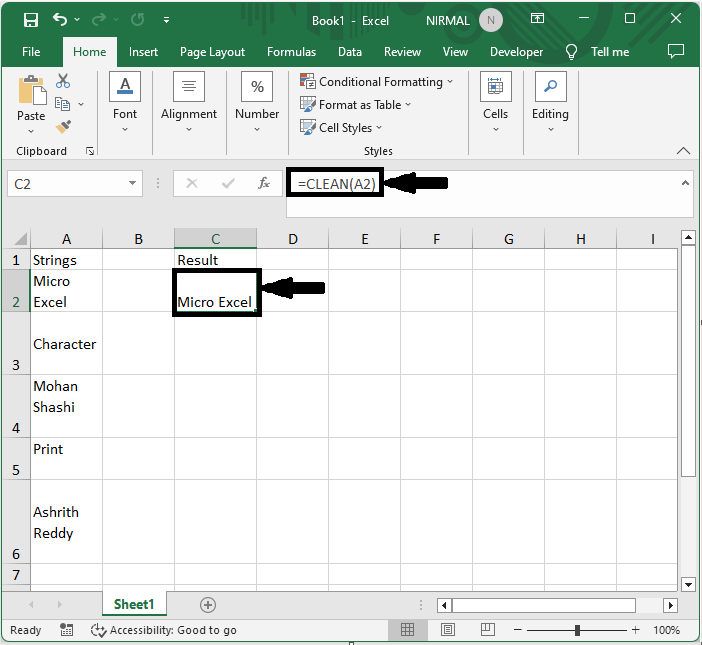The image size is (702, 645).
Task: Click the Copy icon
Action: tap(62, 104)
